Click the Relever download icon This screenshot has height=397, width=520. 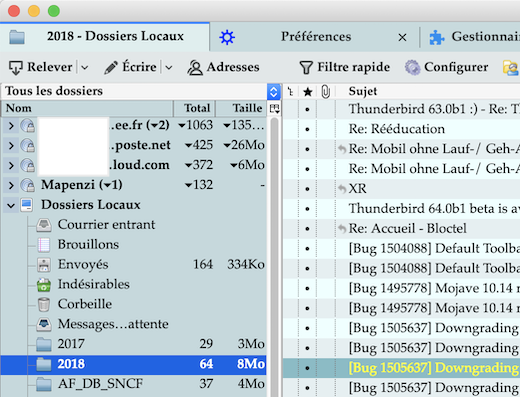pos(15,68)
